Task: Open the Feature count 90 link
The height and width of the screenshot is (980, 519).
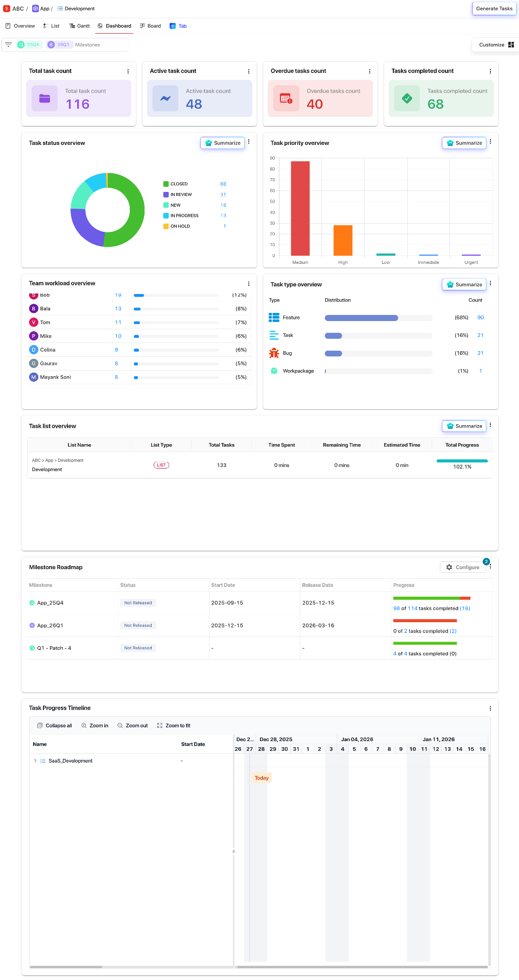Action: [481, 317]
